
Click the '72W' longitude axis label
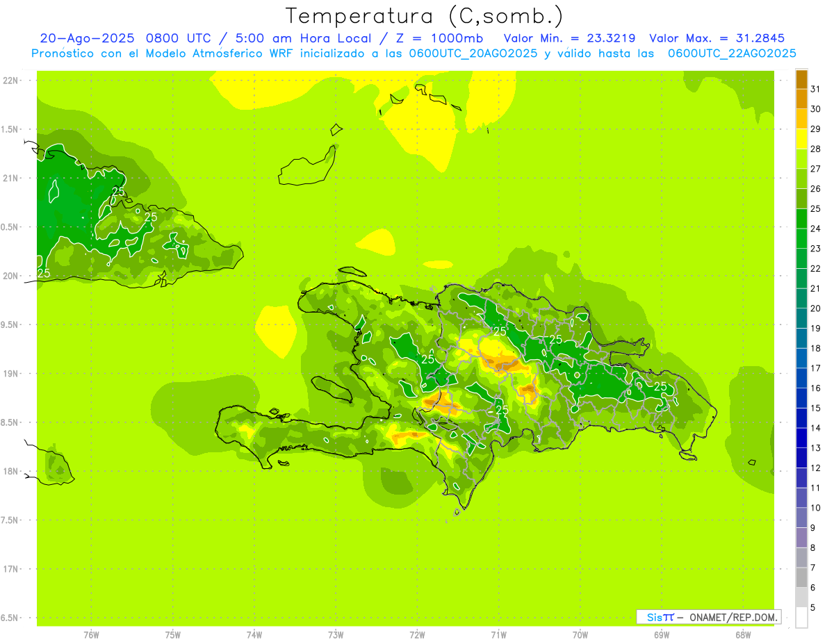click(x=417, y=635)
